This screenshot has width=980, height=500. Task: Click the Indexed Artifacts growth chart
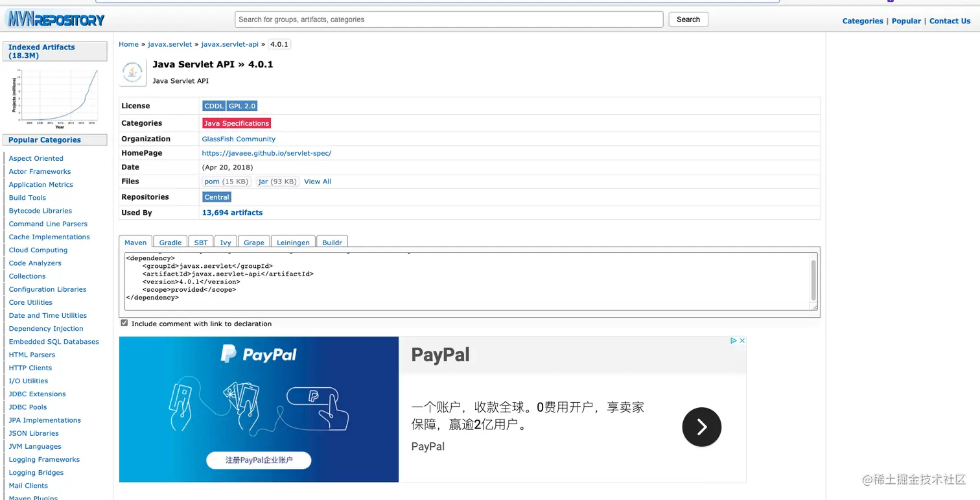[x=55, y=99]
